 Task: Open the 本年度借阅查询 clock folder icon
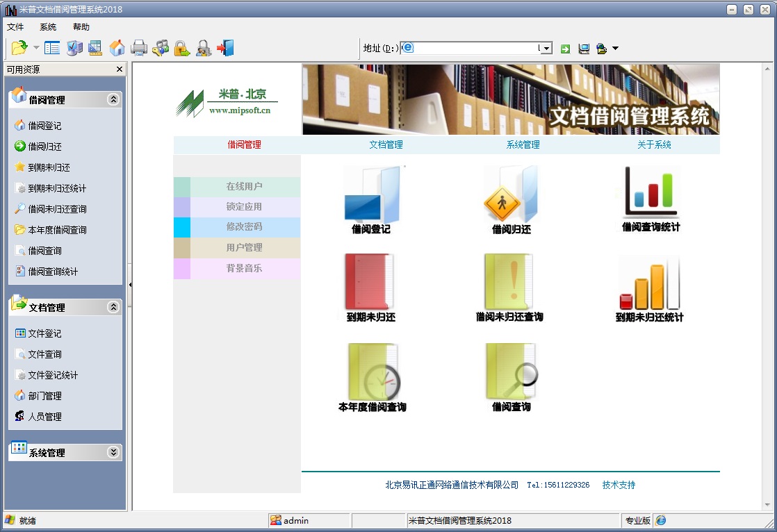372,378
